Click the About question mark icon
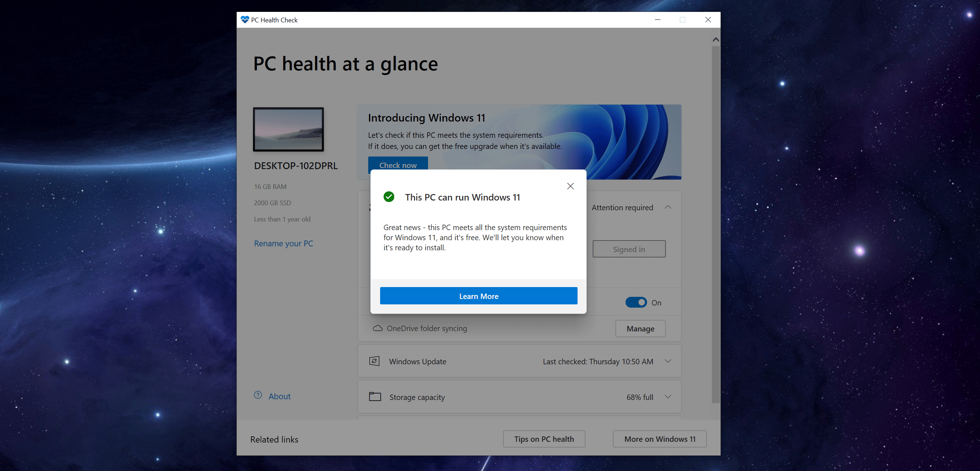 point(258,395)
